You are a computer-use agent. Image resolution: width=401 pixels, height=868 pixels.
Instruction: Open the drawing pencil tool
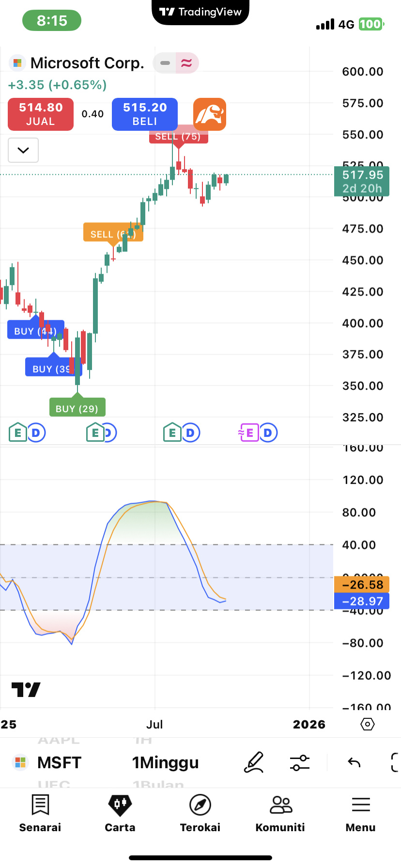point(254,762)
